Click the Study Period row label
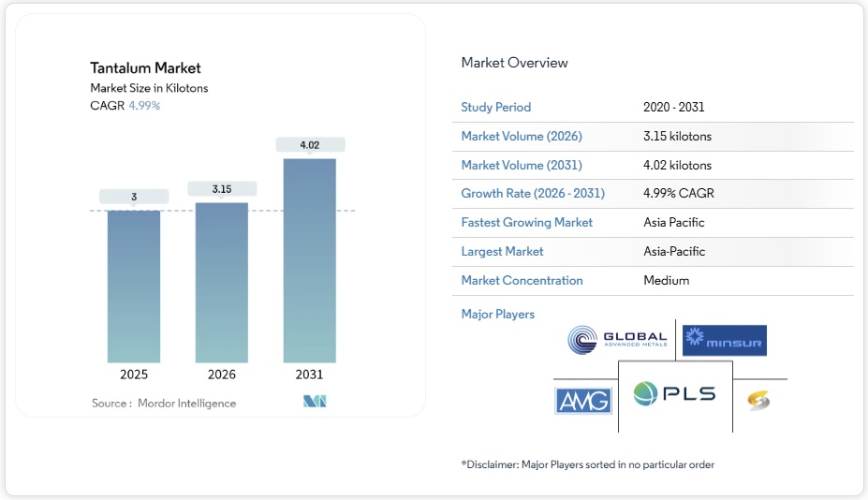 495,108
